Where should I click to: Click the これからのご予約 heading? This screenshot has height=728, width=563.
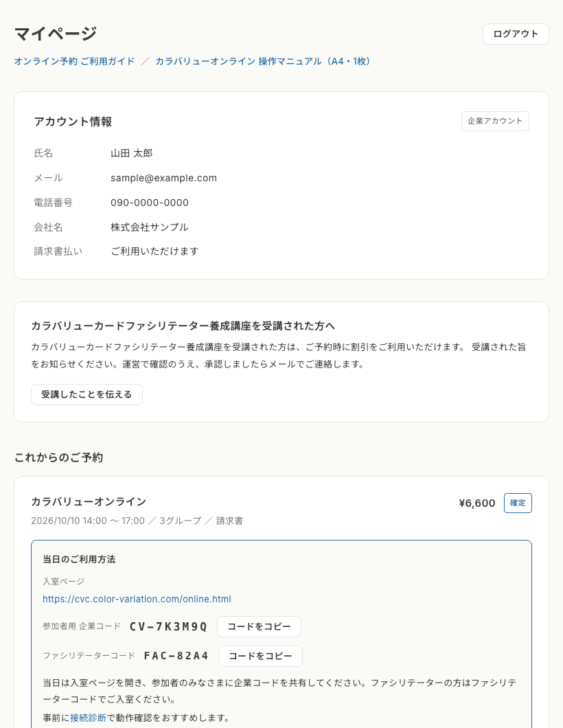tap(58, 457)
